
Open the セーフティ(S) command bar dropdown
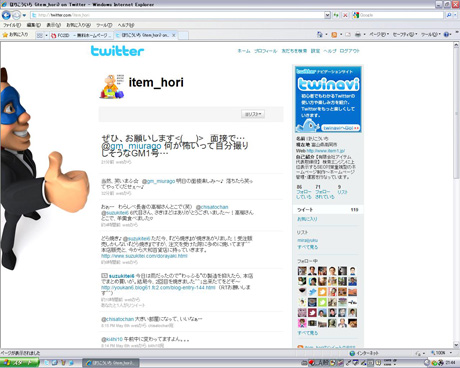pos(405,34)
